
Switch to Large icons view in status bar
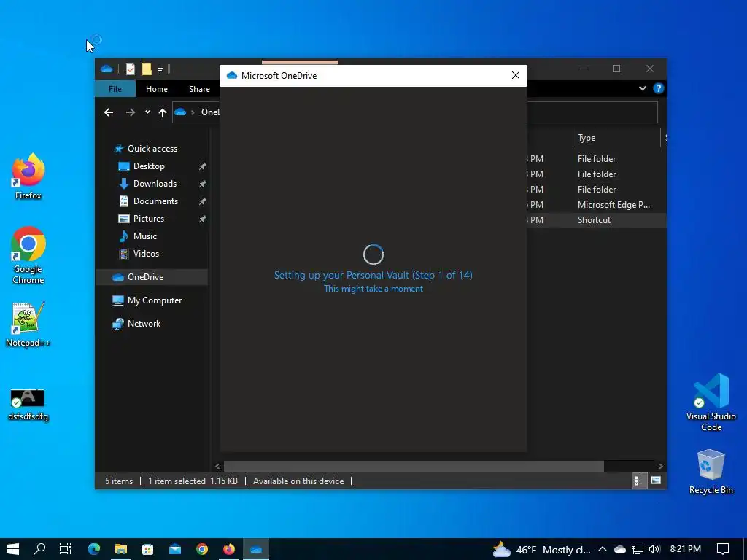click(656, 481)
